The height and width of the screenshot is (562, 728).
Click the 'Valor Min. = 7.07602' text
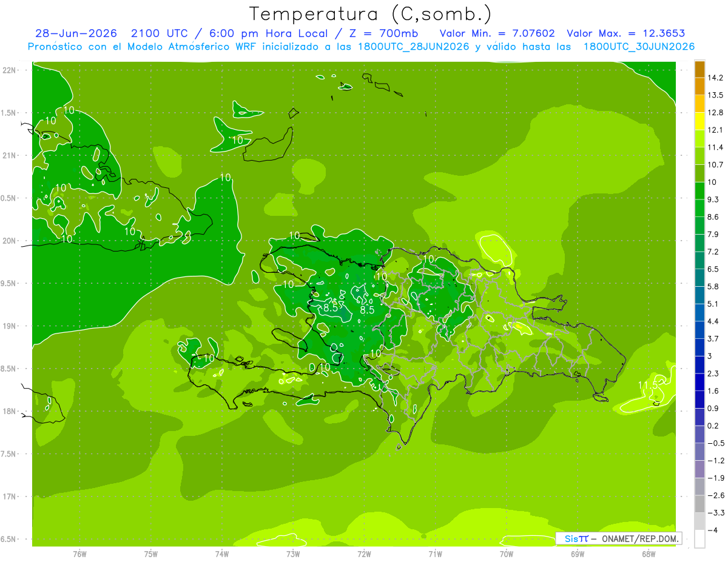pyautogui.click(x=497, y=33)
